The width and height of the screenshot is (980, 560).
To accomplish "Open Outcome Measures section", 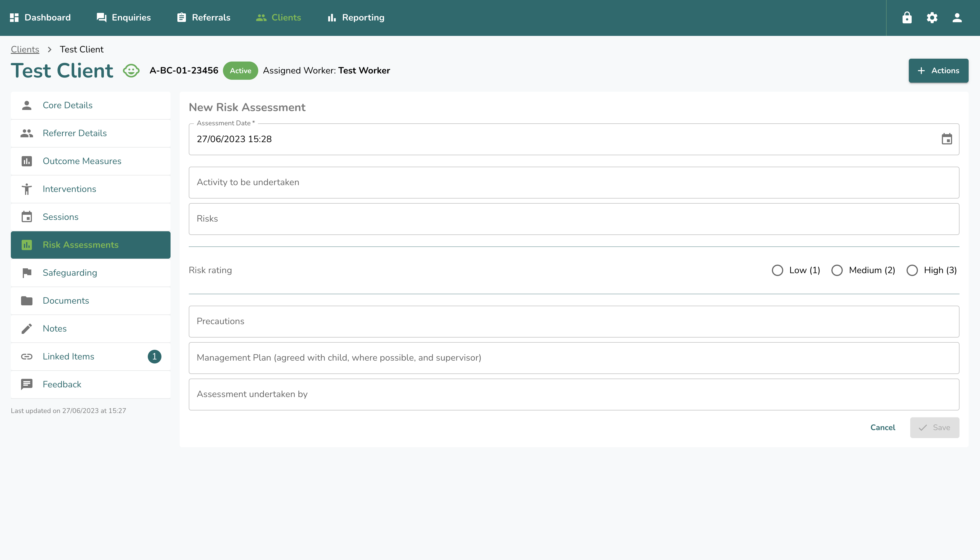I will [x=82, y=161].
